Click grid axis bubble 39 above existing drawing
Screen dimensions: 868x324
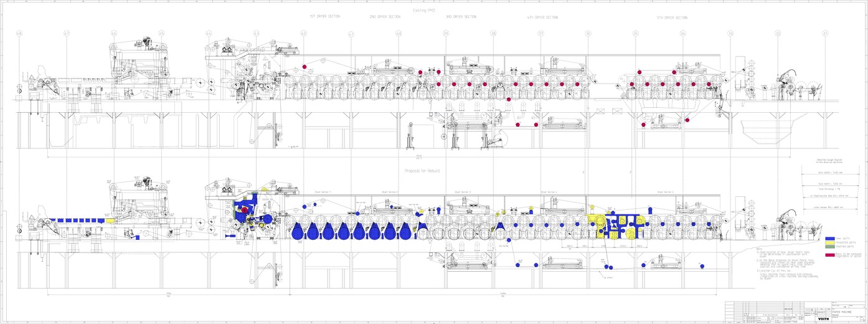(446, 33)
